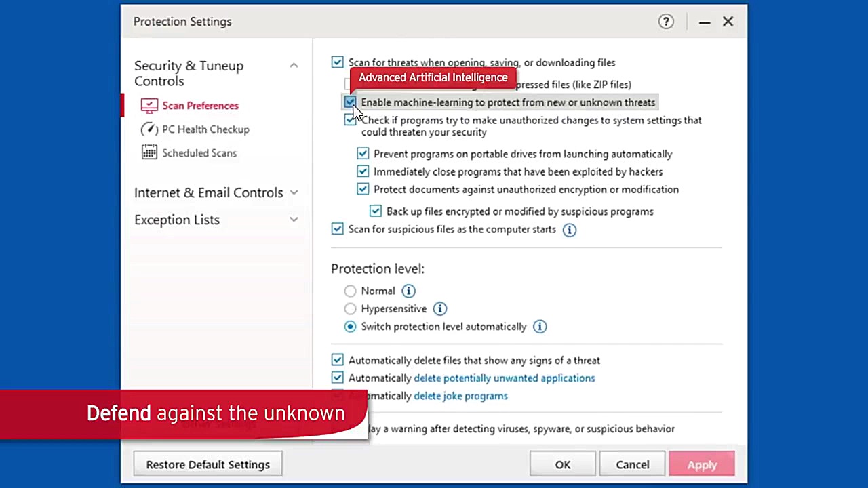Click Restore Default Settings button
868x488 pixels.
tap(208, 464)
